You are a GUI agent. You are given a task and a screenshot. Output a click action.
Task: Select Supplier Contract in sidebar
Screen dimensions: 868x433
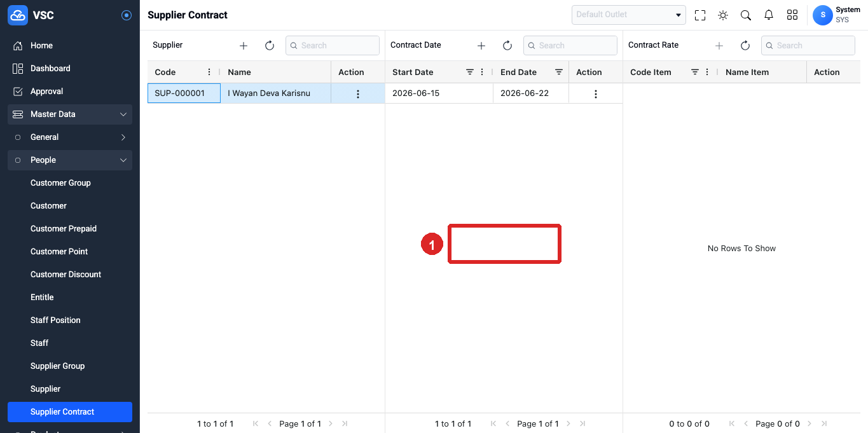coord(70,412)
